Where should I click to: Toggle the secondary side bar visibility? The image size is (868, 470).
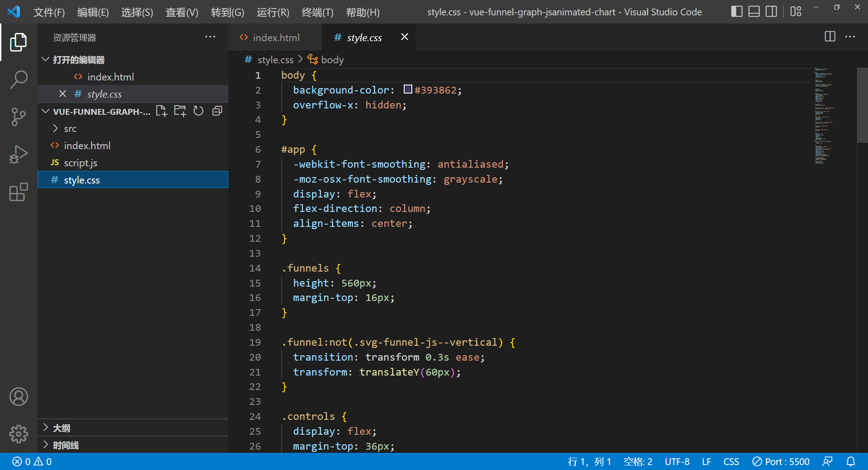coord(771,12)
